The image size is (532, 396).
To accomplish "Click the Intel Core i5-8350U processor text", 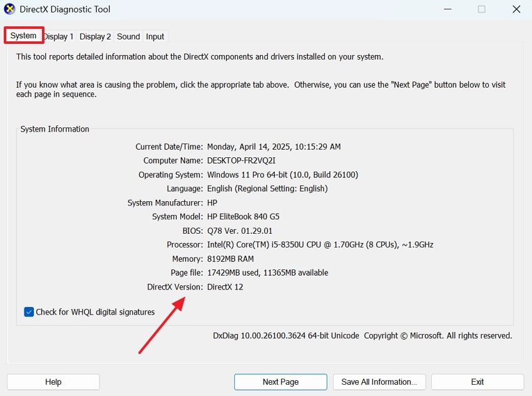I will (320, 245).
